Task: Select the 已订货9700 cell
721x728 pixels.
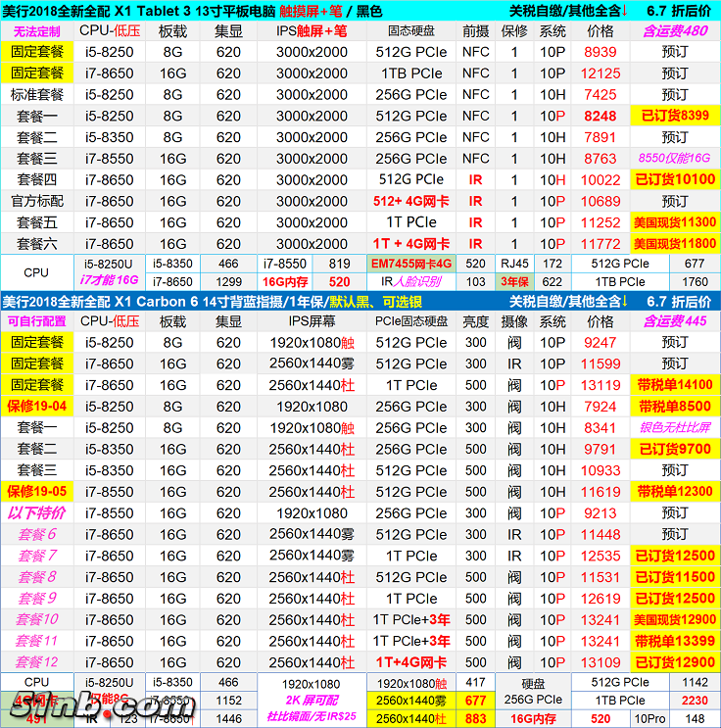Action: pyautogui.click(x=674, y=450)
